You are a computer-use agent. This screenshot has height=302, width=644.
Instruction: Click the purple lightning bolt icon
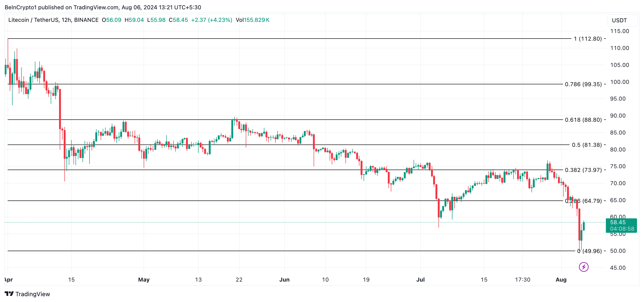click(584, 267)
